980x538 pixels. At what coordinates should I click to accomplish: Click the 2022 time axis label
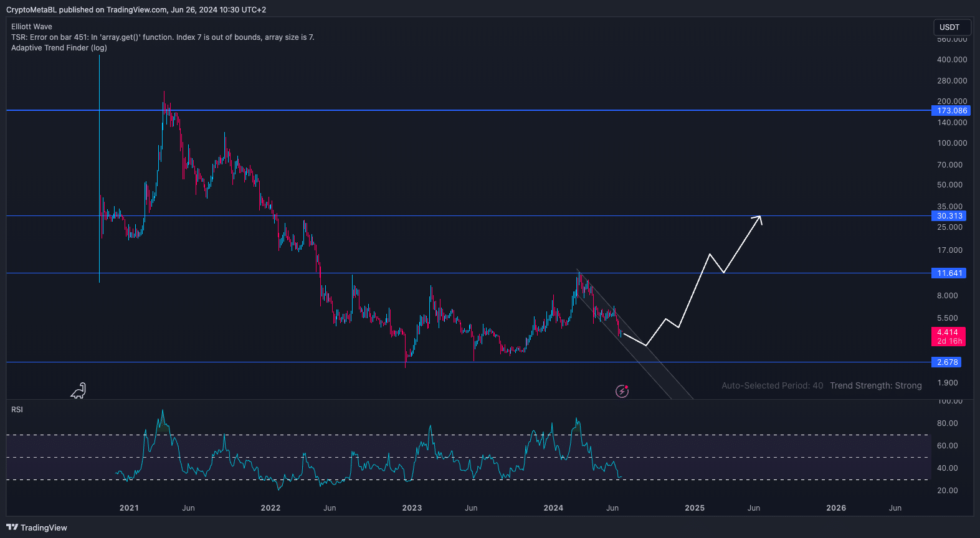[270, 508]
